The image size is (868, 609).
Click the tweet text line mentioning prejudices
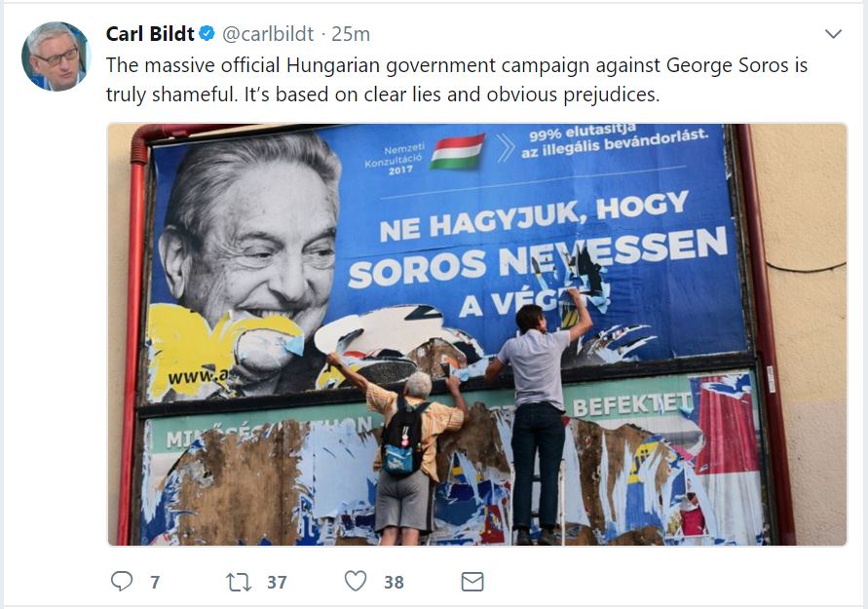(x=383, y=95)
